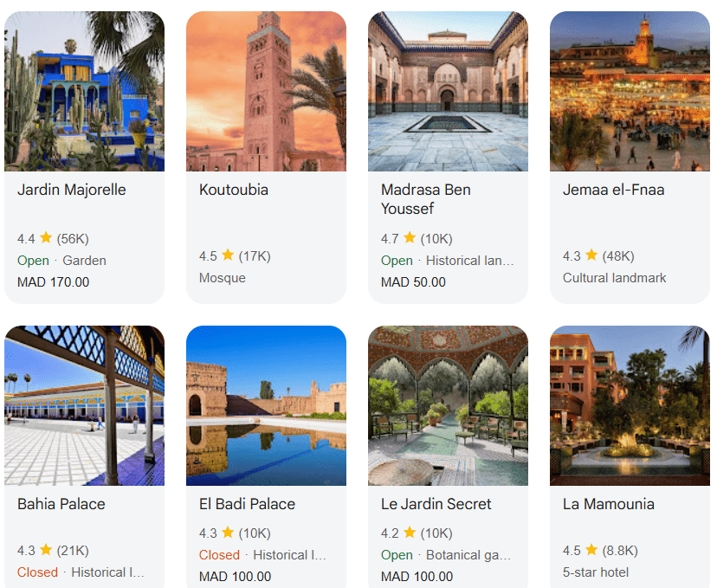Select the 'Mosque' category label under Koutoubia
The image size is (717, 588).
pyautogui.click(x=222, y=277)
